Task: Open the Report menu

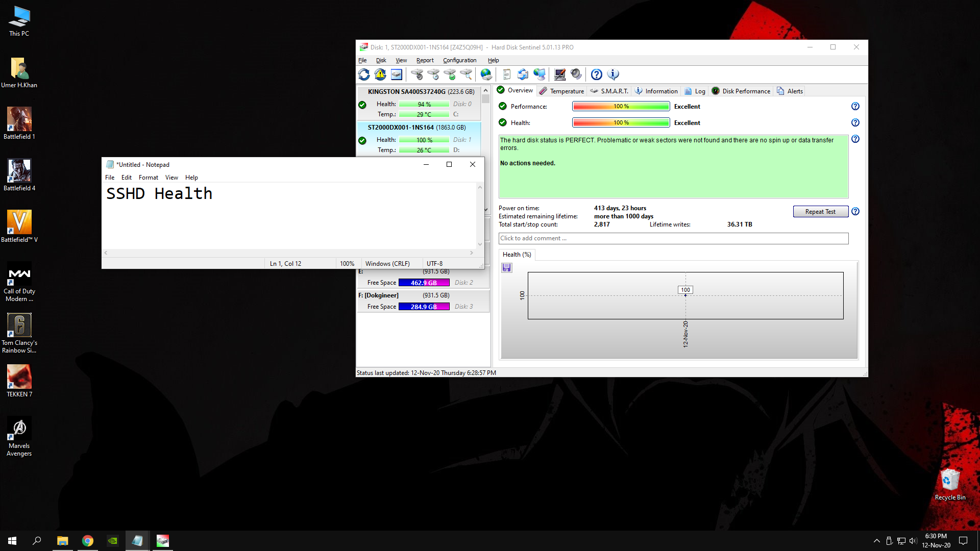Action: pos(425,60)
